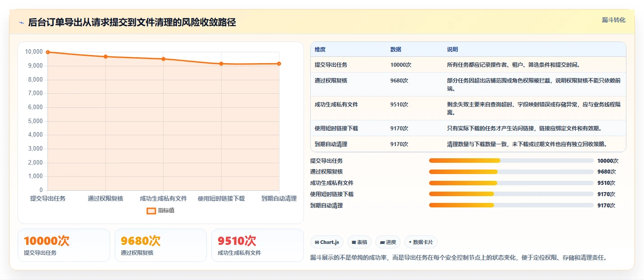
Task: Select the 通过权限复核 table row cell
Action: pyautogui.click(x=331, y=81)
